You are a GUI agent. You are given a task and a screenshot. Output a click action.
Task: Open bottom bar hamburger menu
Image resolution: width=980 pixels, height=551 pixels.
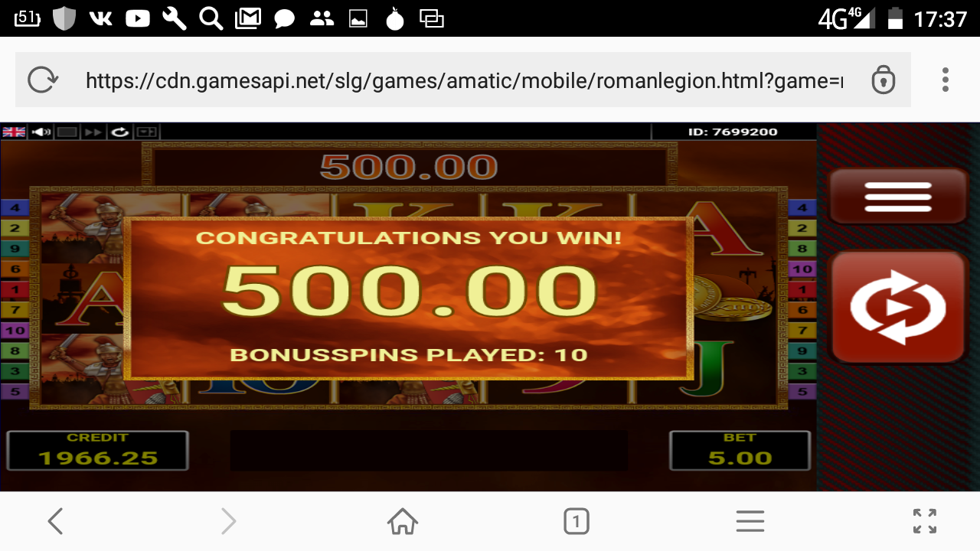pos(750,521)
